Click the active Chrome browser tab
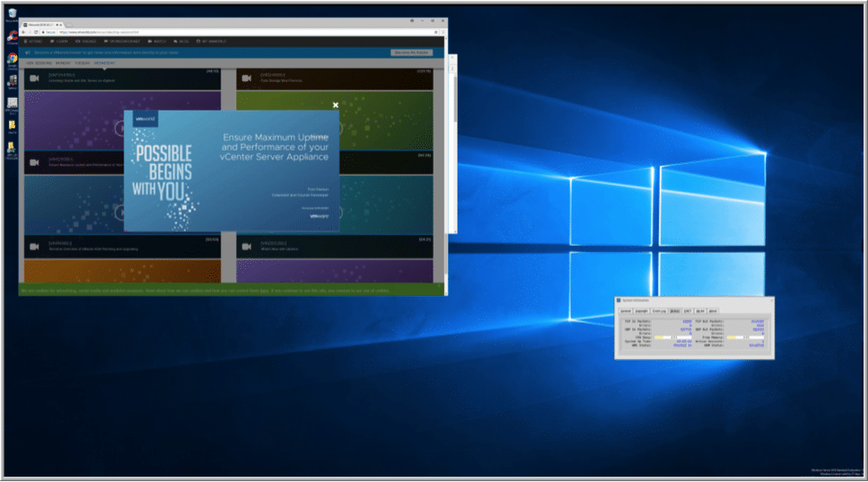 pos(42,25)
